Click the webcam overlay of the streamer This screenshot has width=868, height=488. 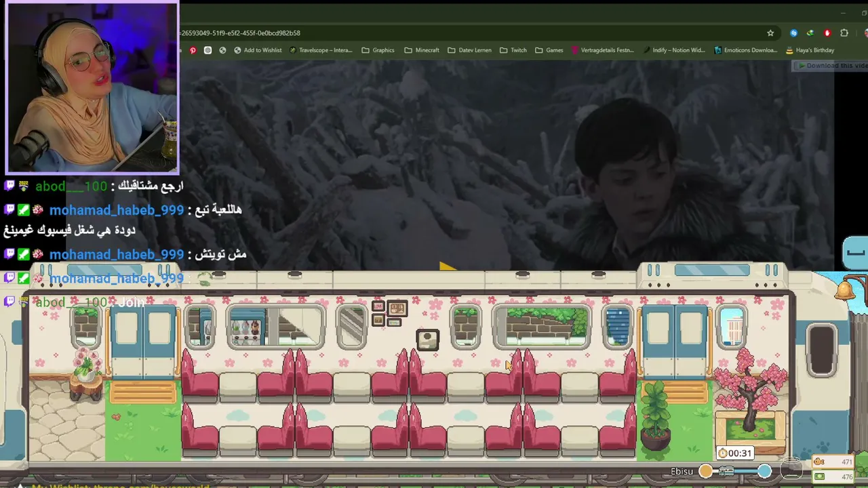click(92, 87)
